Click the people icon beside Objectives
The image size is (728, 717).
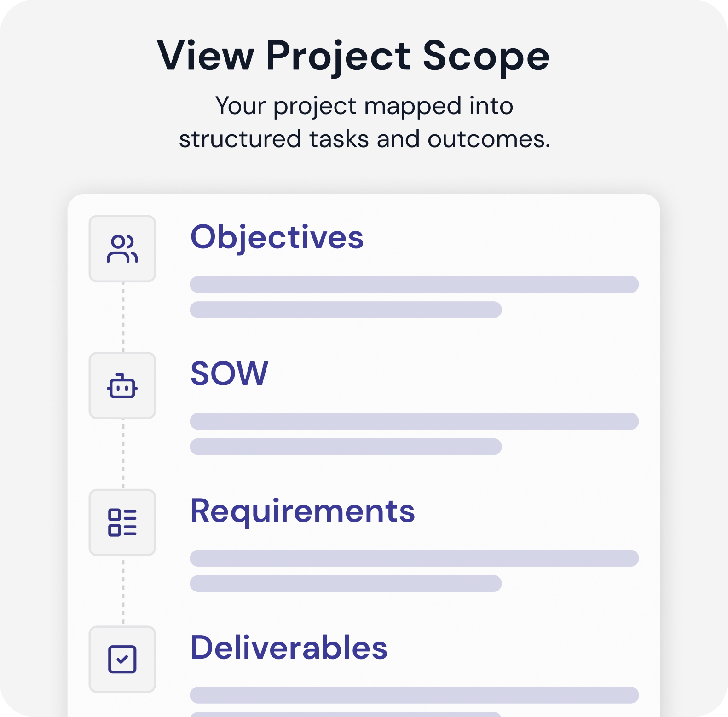tap(122, 249)
